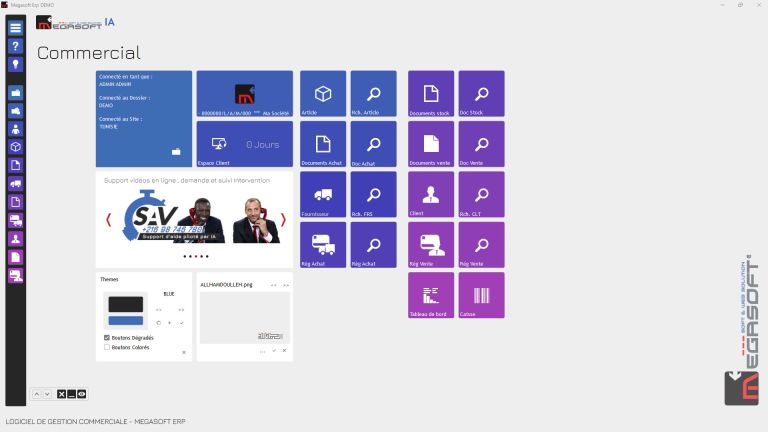Viewport: 768px width, 432px height.
Task: Apply the theme with the checkmark icon
Action: point(182,323)
